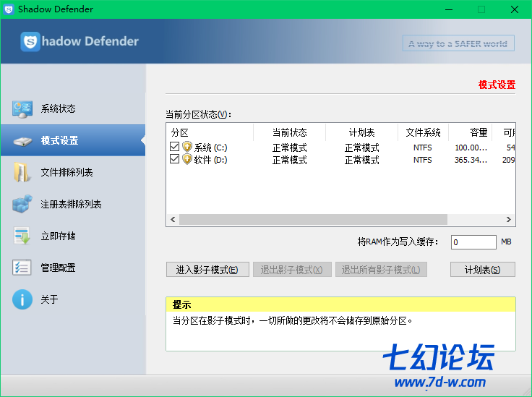Click the 系统状态 monitor icon

[22, 108]
